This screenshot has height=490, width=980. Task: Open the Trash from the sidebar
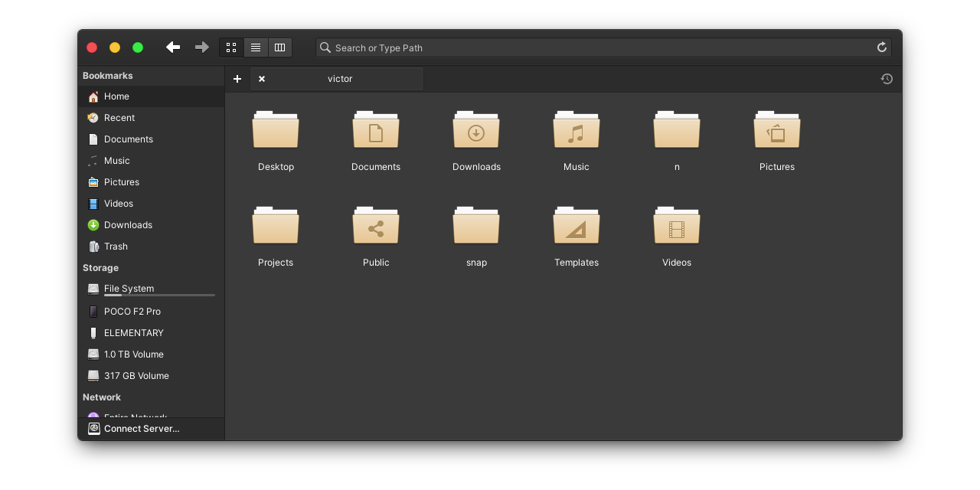tap(116, 246)
